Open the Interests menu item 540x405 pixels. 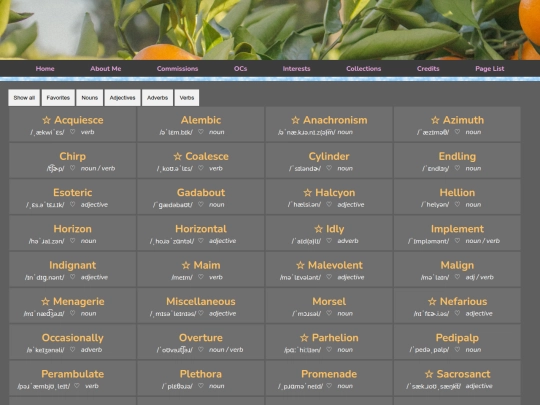pyautogui.click(x=297, y=69)
